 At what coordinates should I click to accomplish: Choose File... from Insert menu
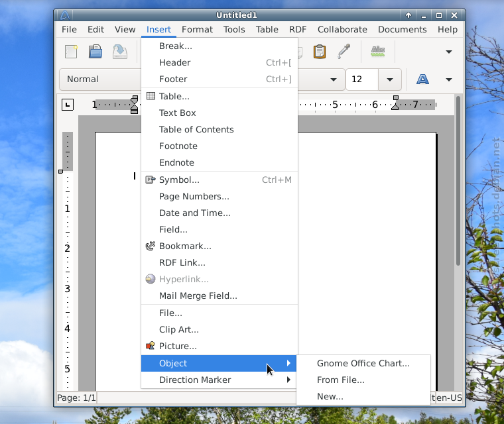tap(220, 313)
